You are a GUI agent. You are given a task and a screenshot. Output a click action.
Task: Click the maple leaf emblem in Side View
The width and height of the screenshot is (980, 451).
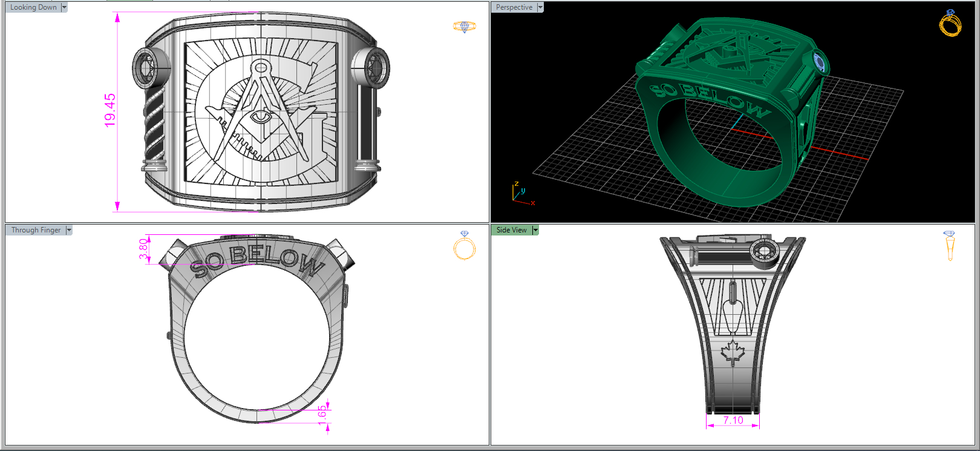733,353
